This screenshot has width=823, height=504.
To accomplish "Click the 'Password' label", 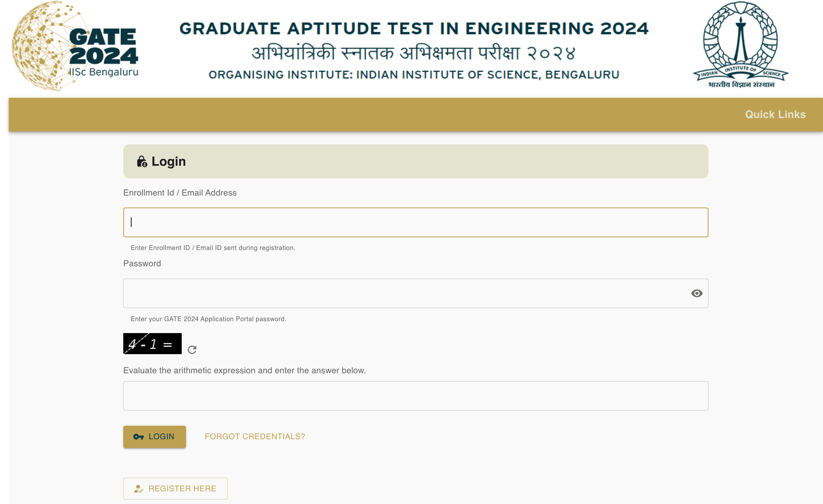I will click(x=142, y=264).
